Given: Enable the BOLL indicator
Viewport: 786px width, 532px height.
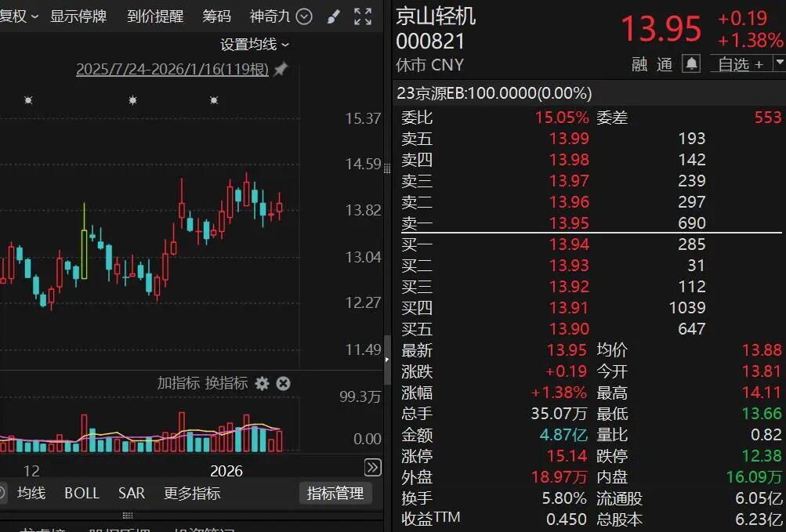Looking at the screenshot, I should 81,493.
